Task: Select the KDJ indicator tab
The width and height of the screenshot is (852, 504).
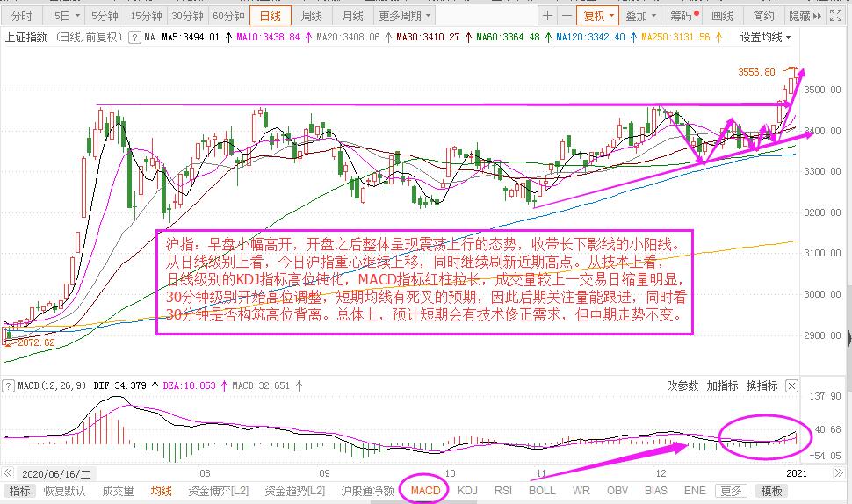Action: coord(467,491)
